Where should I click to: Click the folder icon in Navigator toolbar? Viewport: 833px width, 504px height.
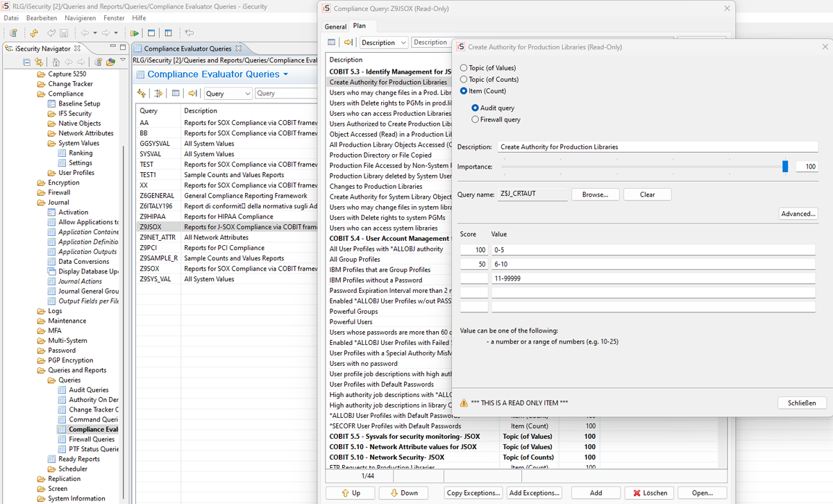point(110,62)
